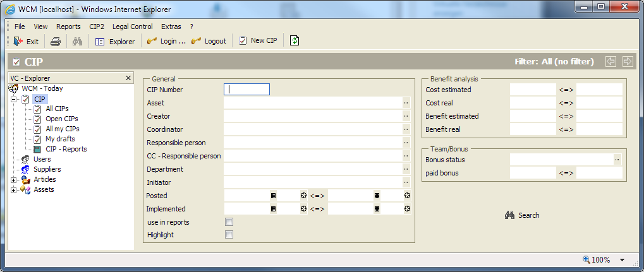Click the printer icon in the toolbar
Viewport: 644px width, 272px height.
(56, 41)
